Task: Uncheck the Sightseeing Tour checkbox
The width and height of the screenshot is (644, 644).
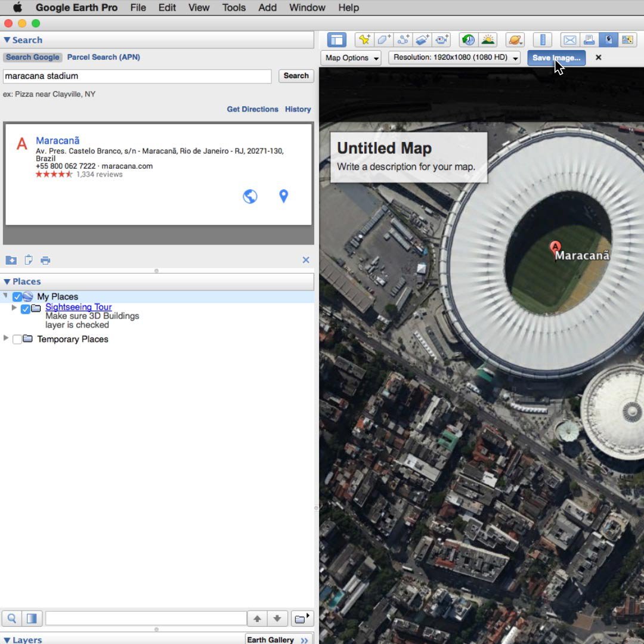Action: point(26,309)
